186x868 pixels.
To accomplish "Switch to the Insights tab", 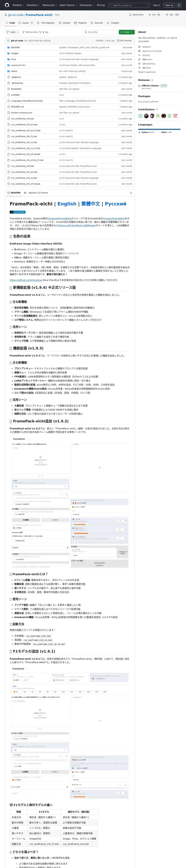I will click(x=113, y=23).
